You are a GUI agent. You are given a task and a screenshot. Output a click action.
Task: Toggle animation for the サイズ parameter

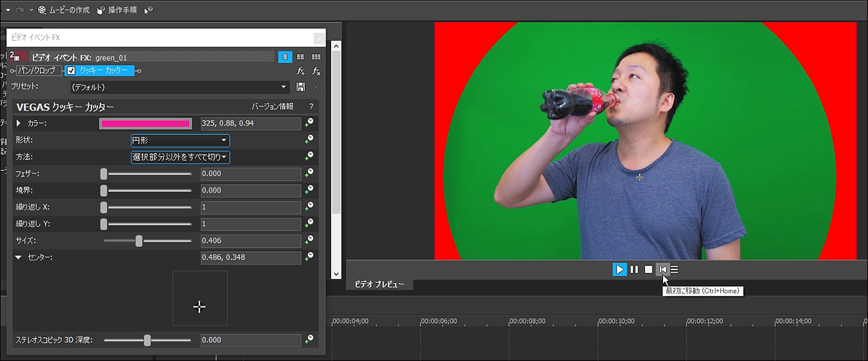(x=309, y=240)
